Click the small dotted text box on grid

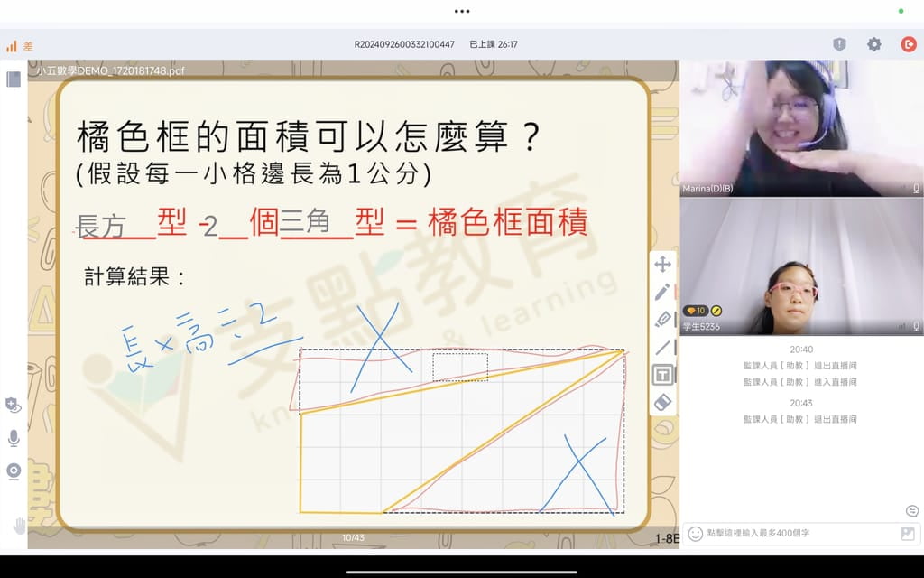click(460, 367)
